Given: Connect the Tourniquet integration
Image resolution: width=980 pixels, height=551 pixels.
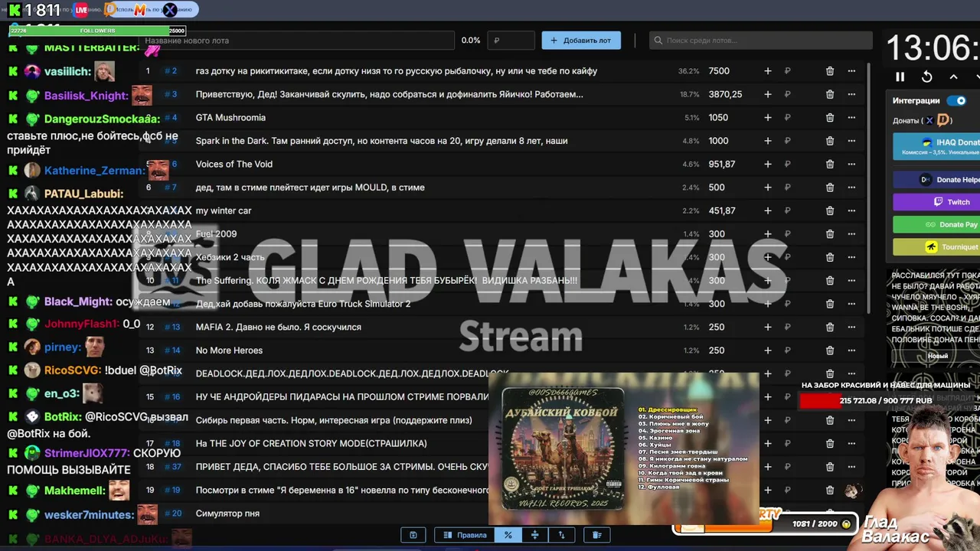Looking at the screenshot, I should tap(936, 246).
